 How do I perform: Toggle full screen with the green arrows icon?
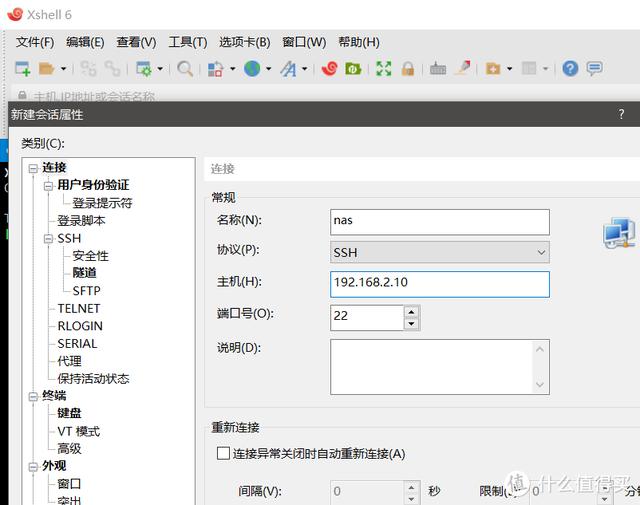coord(383,69)
